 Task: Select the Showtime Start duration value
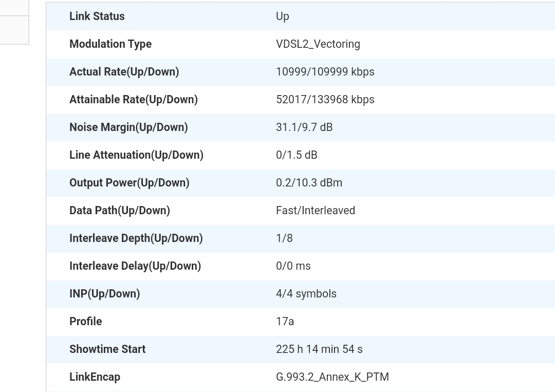319,349
